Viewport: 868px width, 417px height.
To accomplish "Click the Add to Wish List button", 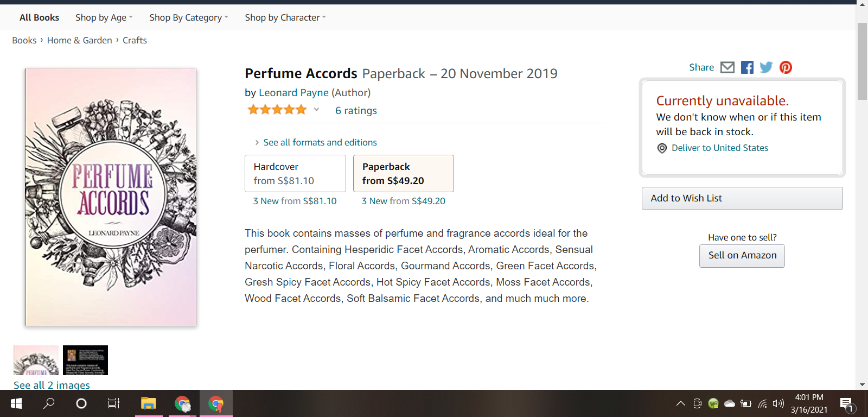I will (742, 199).
